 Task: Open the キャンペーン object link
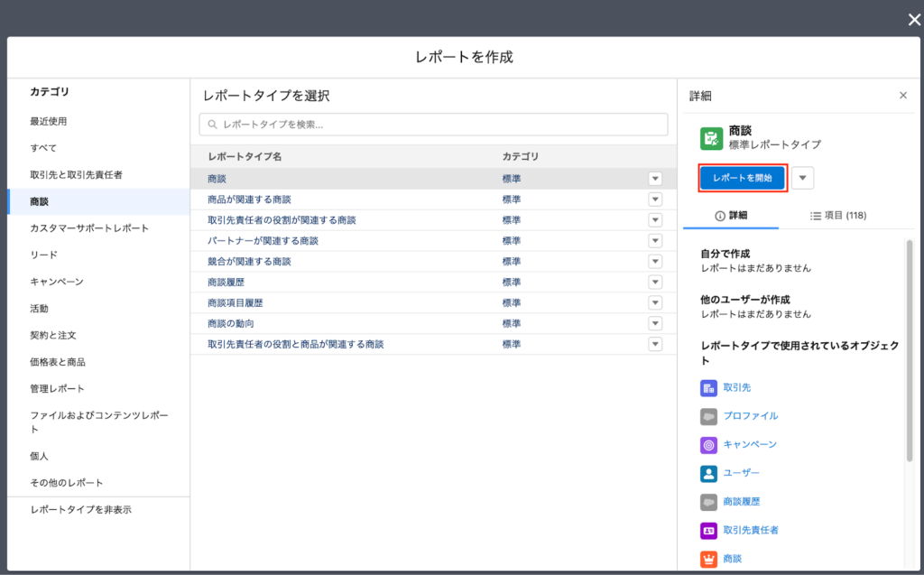click(x=750, y=444)
